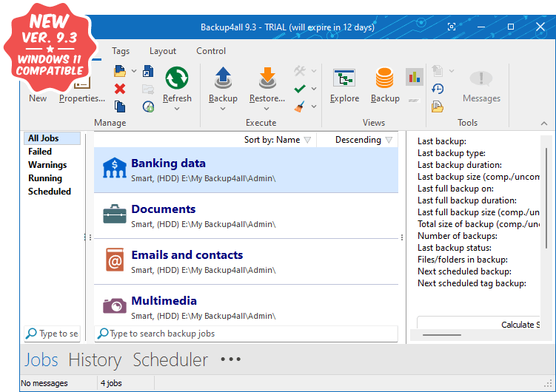
Task: Click the '4 jobs' status bar entry
Action: pyautogui.click(x=111, y=383)
